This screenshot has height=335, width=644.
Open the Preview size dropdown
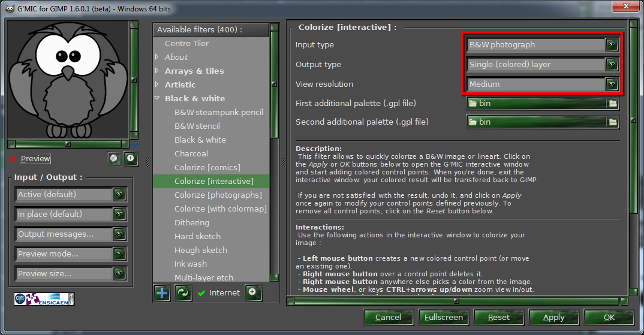point(71,273)
